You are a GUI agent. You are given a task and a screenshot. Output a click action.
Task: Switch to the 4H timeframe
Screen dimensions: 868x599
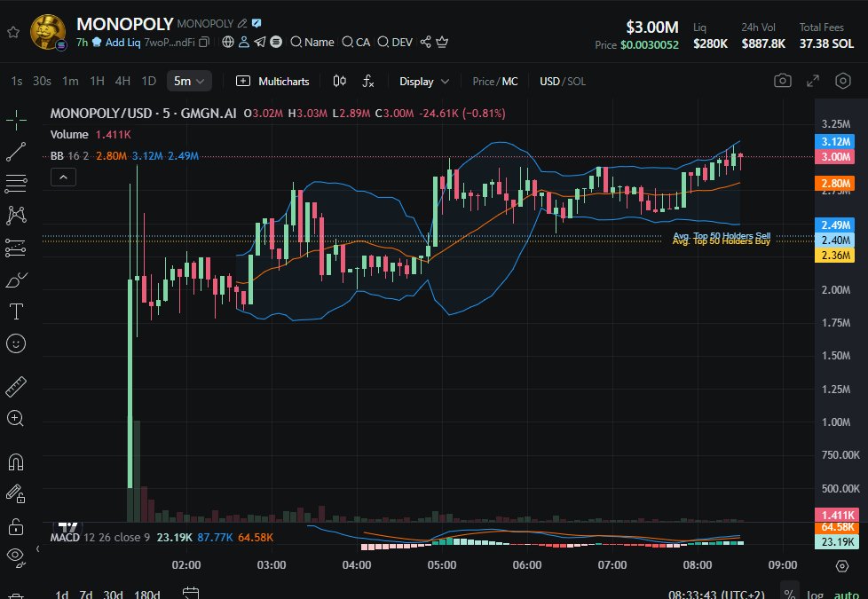click(122, 82)
